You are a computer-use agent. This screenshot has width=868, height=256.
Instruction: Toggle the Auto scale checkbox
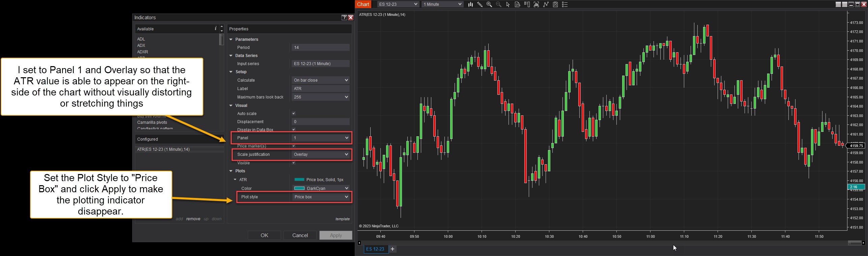click(294, 114)
